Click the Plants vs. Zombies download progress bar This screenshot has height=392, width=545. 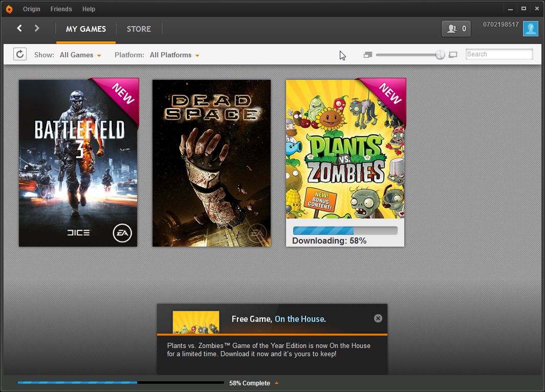345,231
